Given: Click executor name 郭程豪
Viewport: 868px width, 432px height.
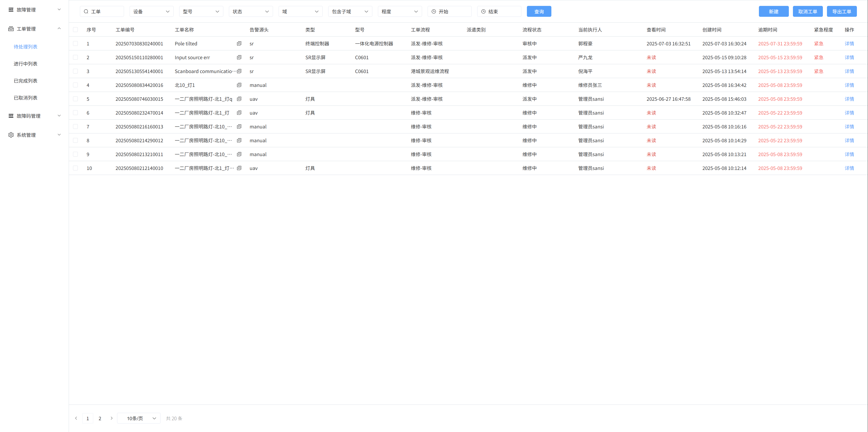Looking at the screenshot, I should 585,44.
